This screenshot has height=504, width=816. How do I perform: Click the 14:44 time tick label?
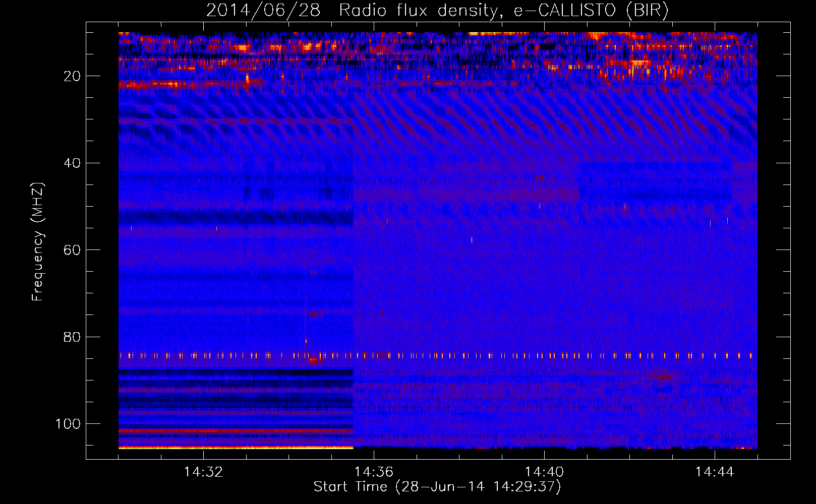tap(715, 472)
